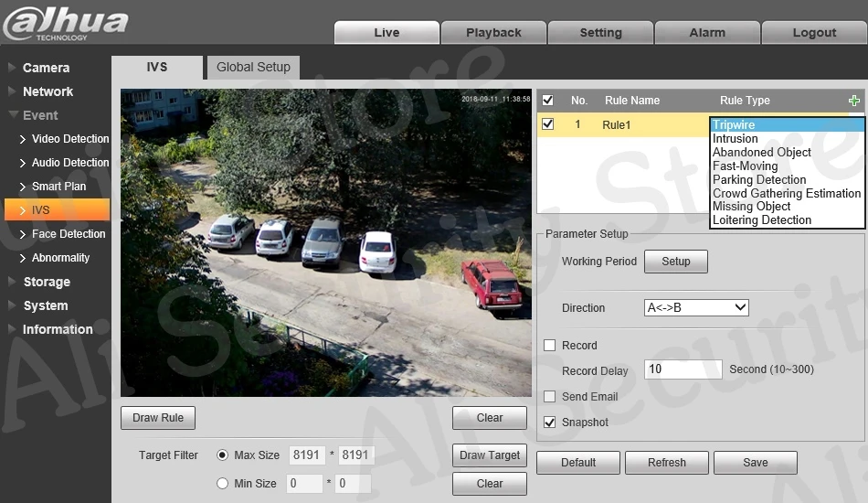Expand the Camera menu arrow
The height and width of the screenshot is (503, 868).
click(x=12, y=68)
